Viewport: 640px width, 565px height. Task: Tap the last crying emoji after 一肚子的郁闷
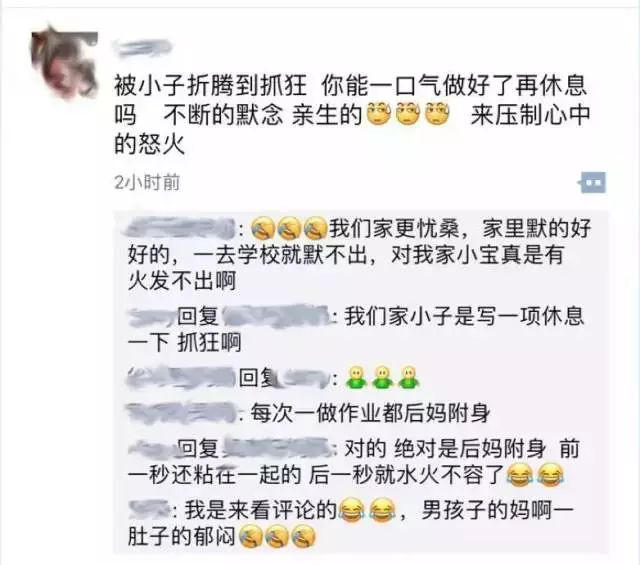pos(304,537)
